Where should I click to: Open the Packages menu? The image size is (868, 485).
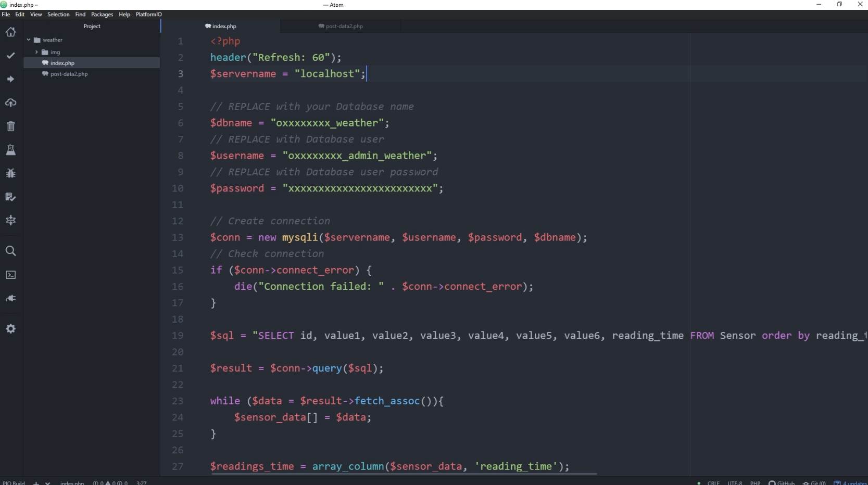click(102, 15)
